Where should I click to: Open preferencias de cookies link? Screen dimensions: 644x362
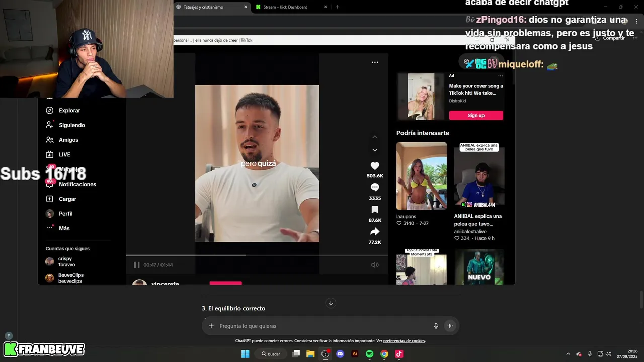pyautogui.click(x=404, y=341)
